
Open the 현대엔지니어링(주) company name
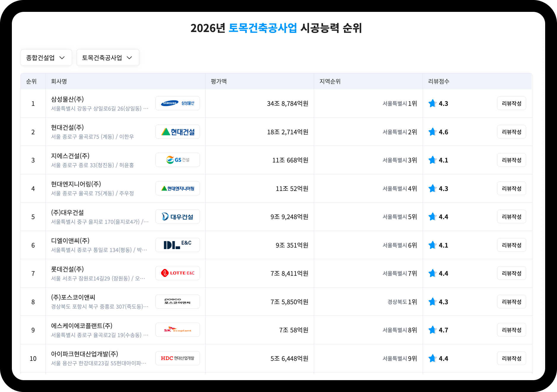76,184
